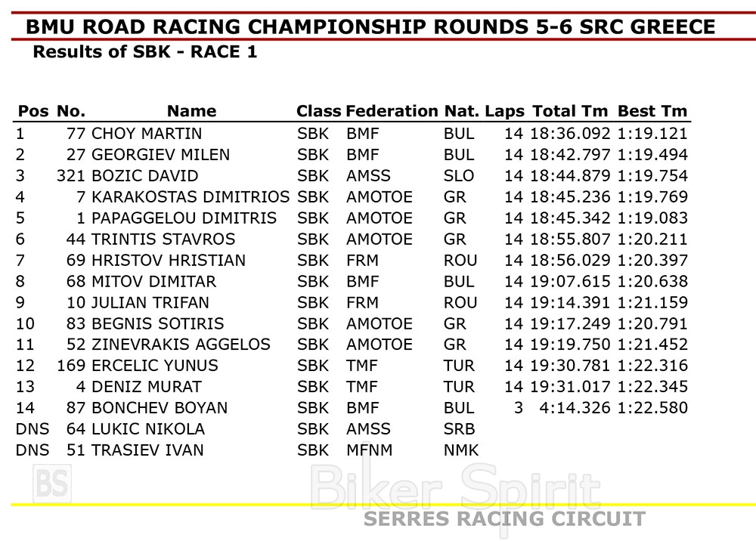Click the Name column header

191,111
